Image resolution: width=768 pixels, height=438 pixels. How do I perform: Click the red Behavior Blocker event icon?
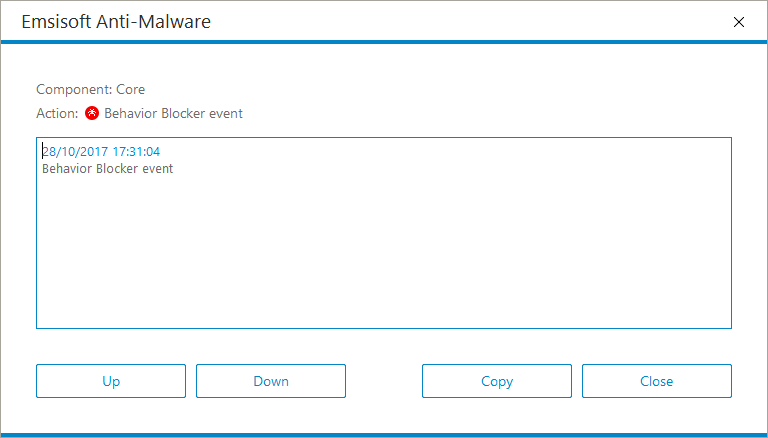coord(92,113)
